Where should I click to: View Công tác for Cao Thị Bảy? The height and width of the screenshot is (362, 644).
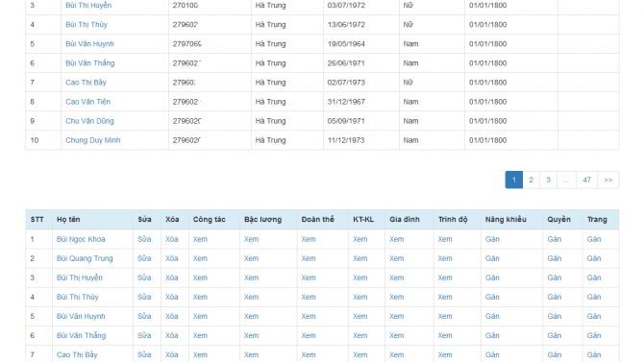coord(201,355)
